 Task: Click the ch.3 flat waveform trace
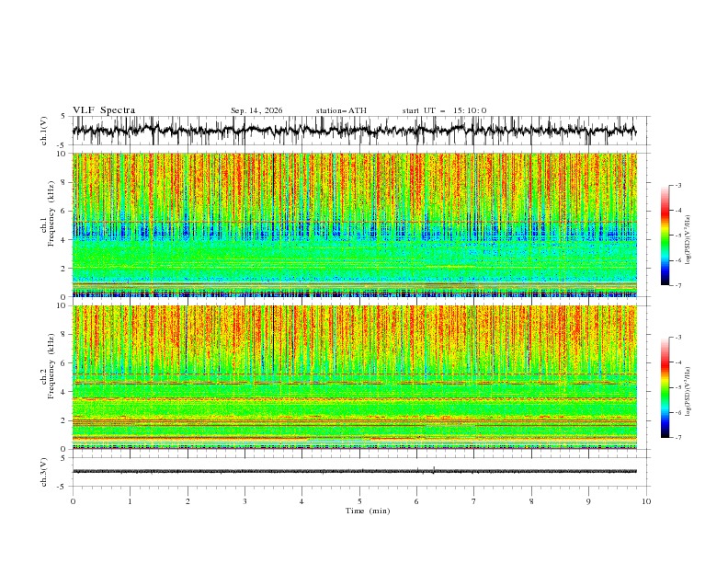click(354, 471)
